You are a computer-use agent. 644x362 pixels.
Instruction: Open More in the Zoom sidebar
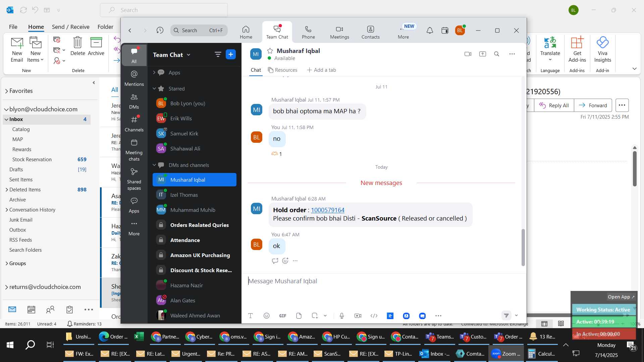tap(134, 228)
